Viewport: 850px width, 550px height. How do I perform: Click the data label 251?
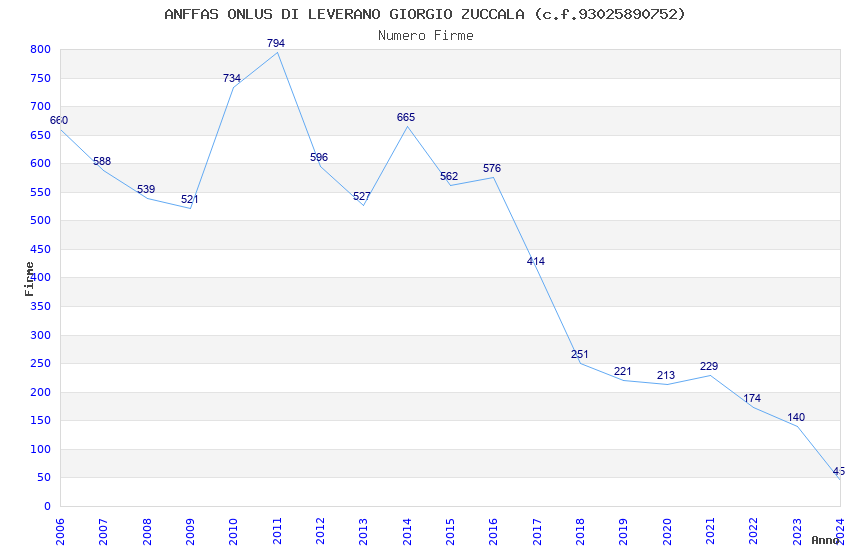point(579,354)
